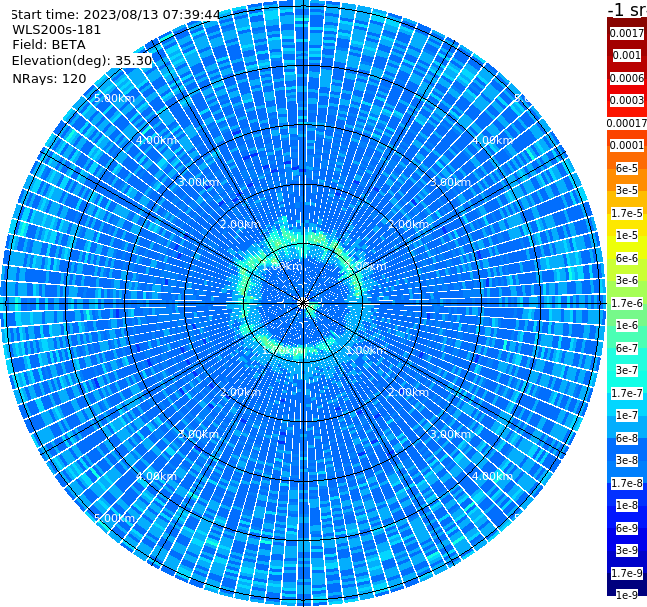This screenshot has width=647, height=607.
Task: Click the lower-right 4.00km range label
Action: (493, 476)
